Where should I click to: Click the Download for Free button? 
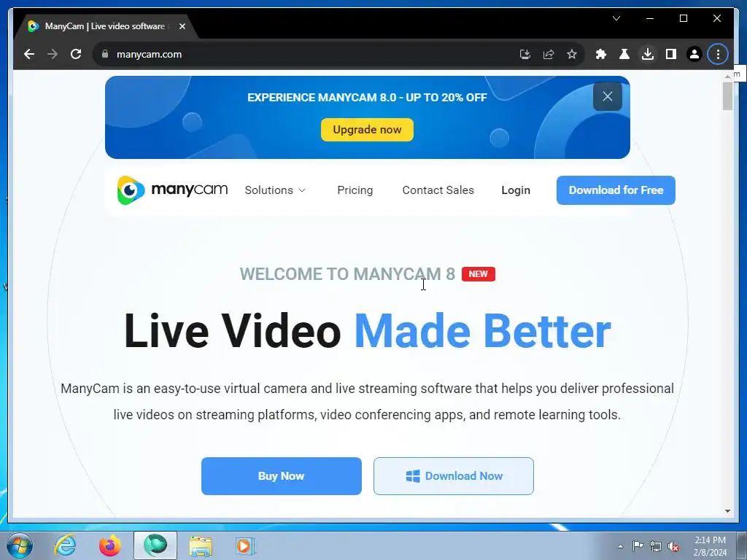(x=616, y=190)
